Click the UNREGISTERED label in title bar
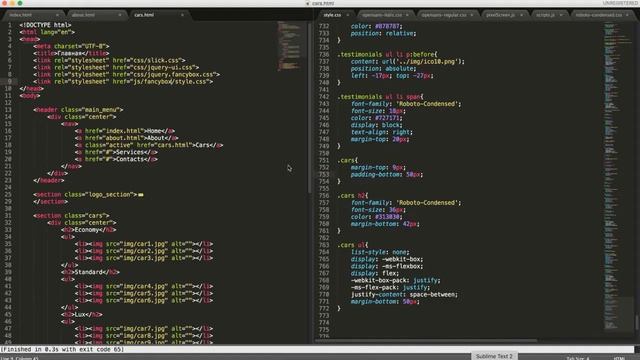 620,3
